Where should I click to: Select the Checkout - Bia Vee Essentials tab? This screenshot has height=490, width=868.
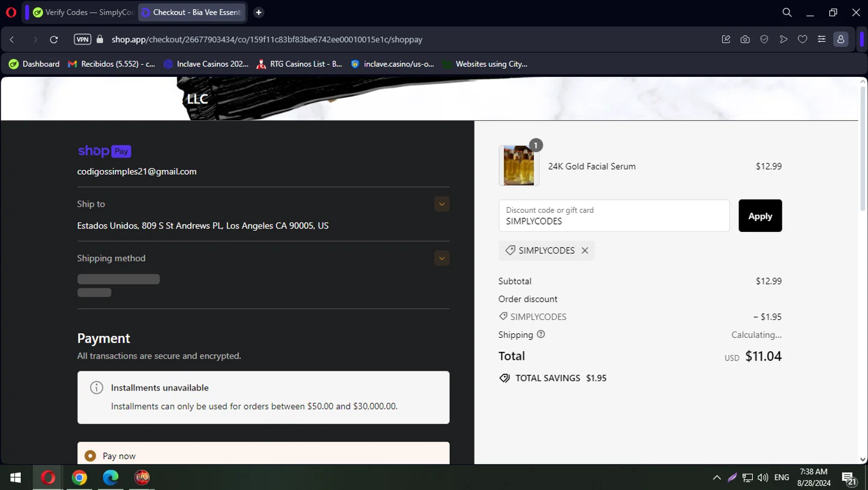tap(192, 12)
